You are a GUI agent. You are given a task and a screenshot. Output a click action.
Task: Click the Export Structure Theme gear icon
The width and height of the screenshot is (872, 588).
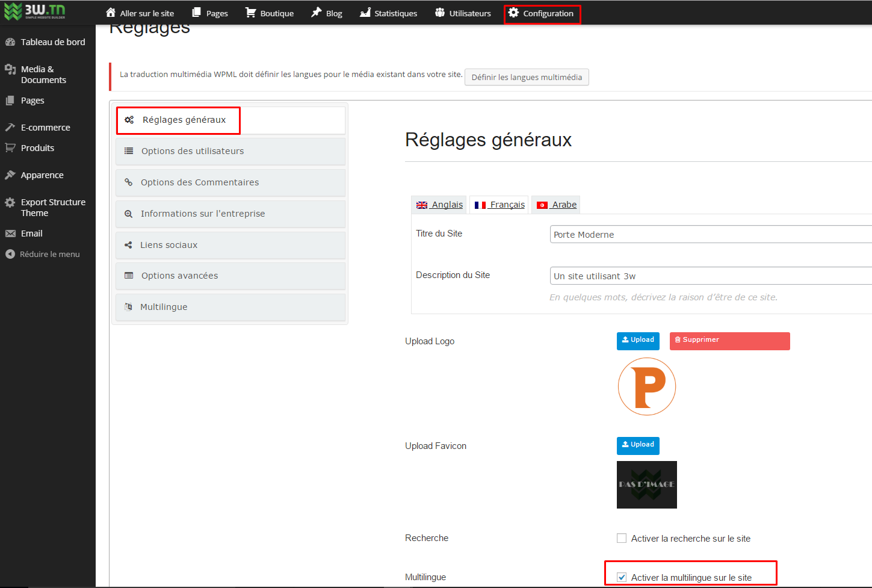click(x=10, y=203)
